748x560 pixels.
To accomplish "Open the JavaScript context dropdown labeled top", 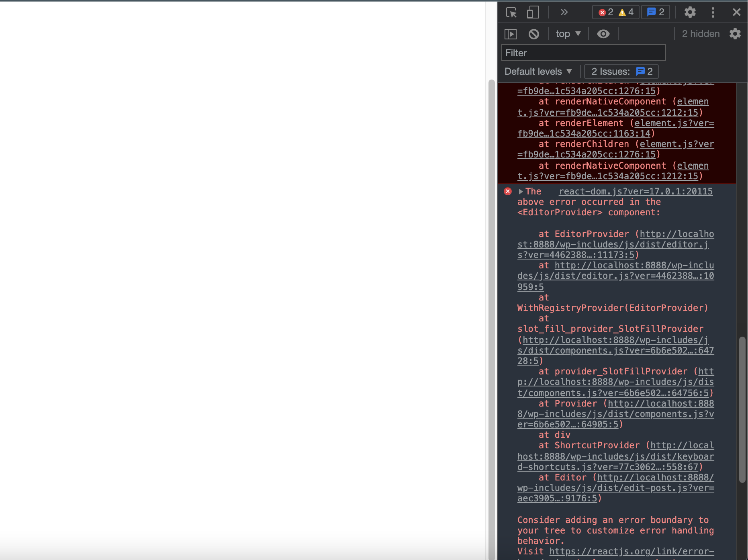I will coord(567,34).
